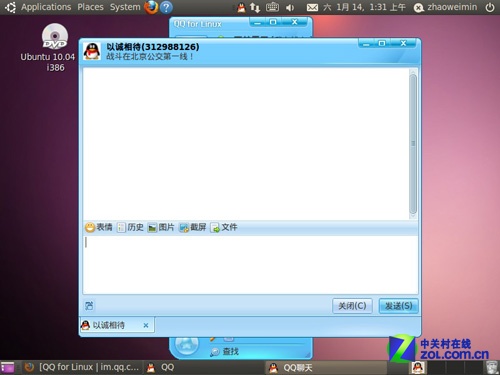Viewport: 500px width, 375px height.
Task: Open the emoticon (表情) picker
Action: 99,227
